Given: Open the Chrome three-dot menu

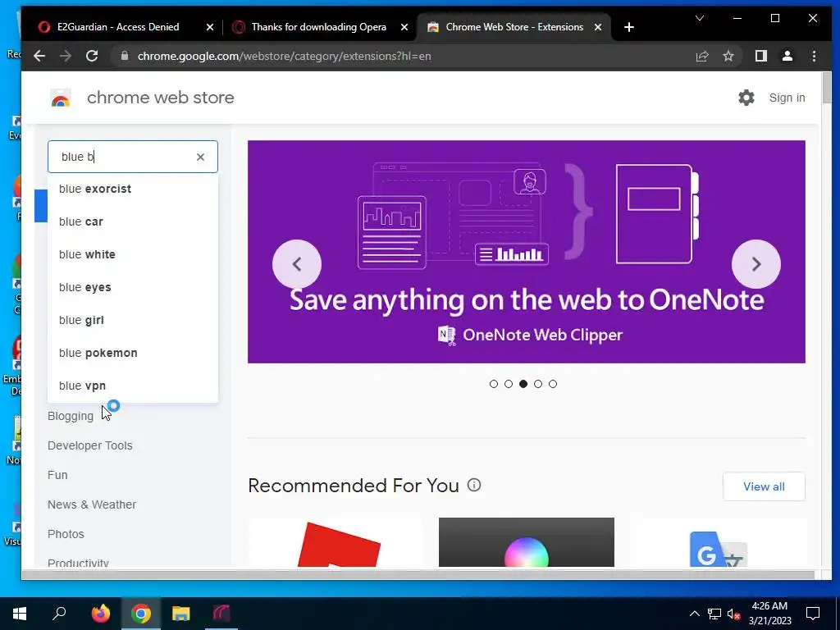Looking at the screenshot, I should tap(814, 56).
